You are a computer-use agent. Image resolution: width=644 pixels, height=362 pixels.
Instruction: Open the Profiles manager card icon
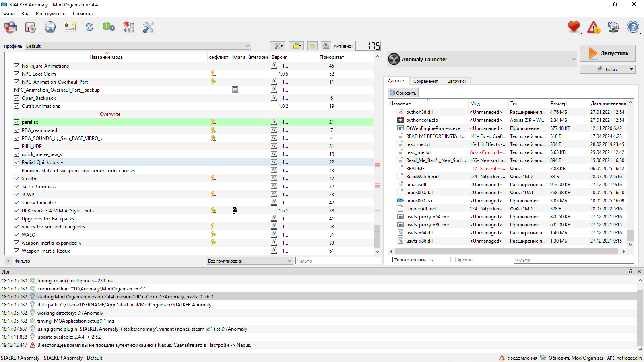pos(70,27)
